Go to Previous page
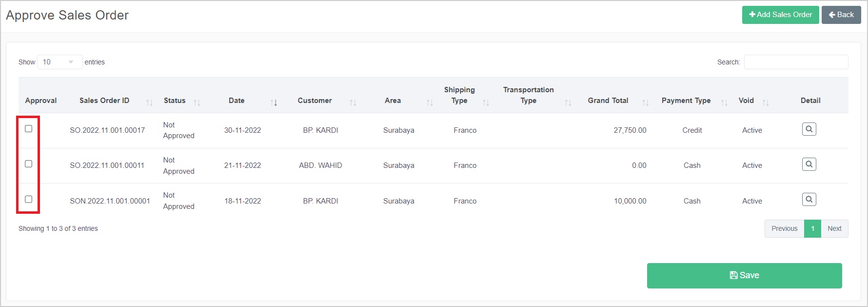Screen dimensions: 868x307 click(x=784, y=228)
